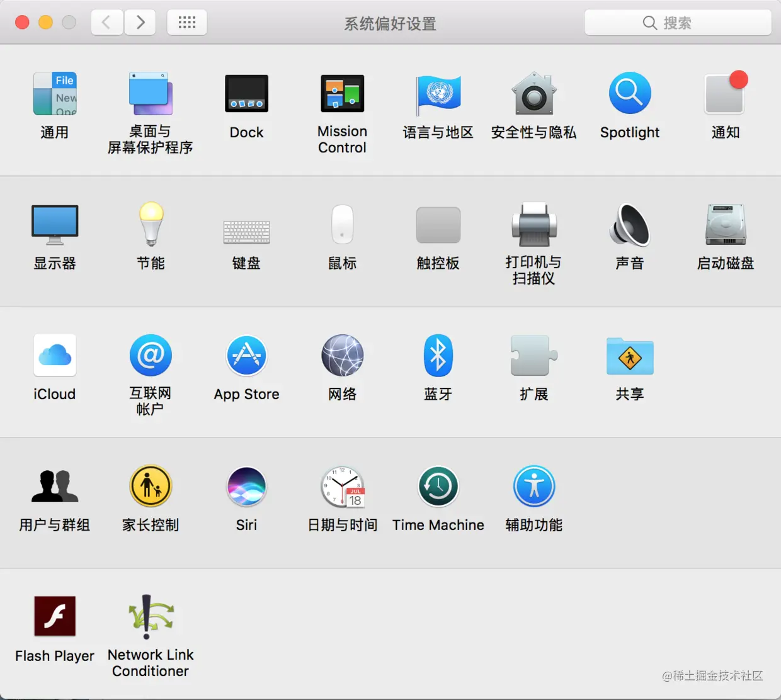Open 辅助功能 (Accessibility) preferences
Viewport: 781px width, 700px height.
tap(534, 486)
